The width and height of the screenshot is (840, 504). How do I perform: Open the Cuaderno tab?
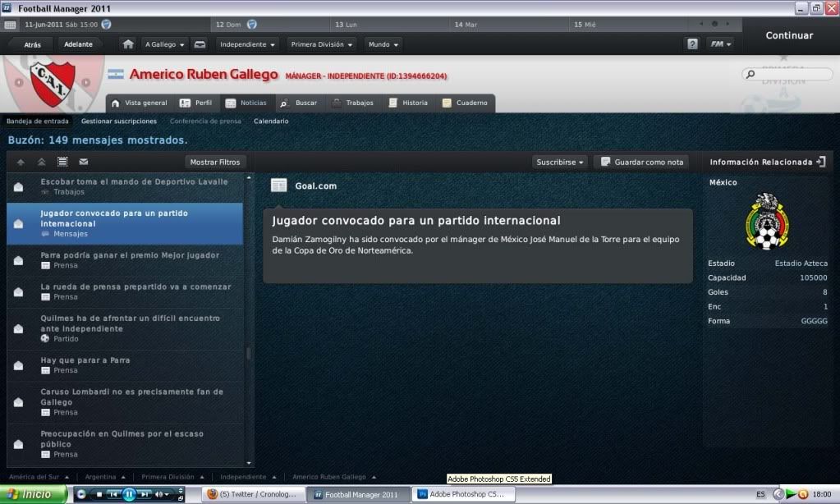point(465,103)
